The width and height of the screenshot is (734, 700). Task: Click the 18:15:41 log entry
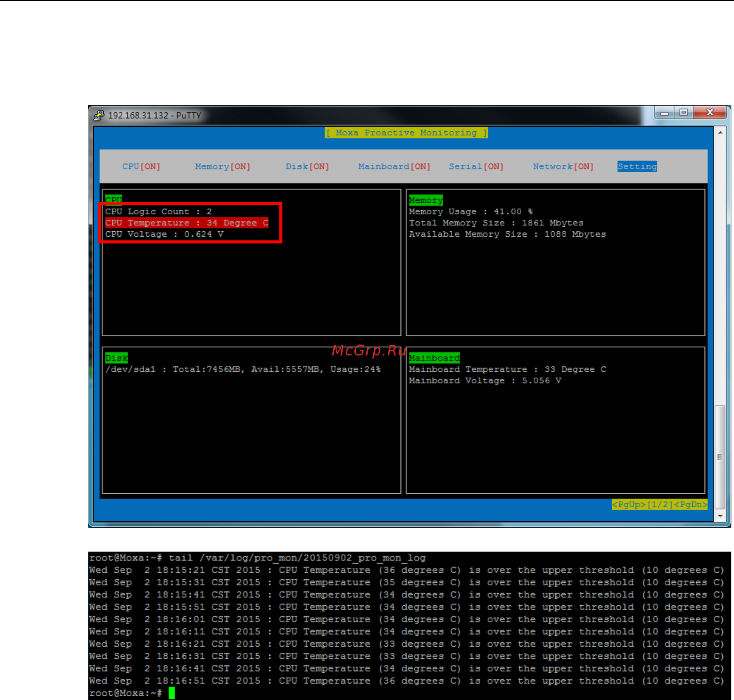point(407,595)
